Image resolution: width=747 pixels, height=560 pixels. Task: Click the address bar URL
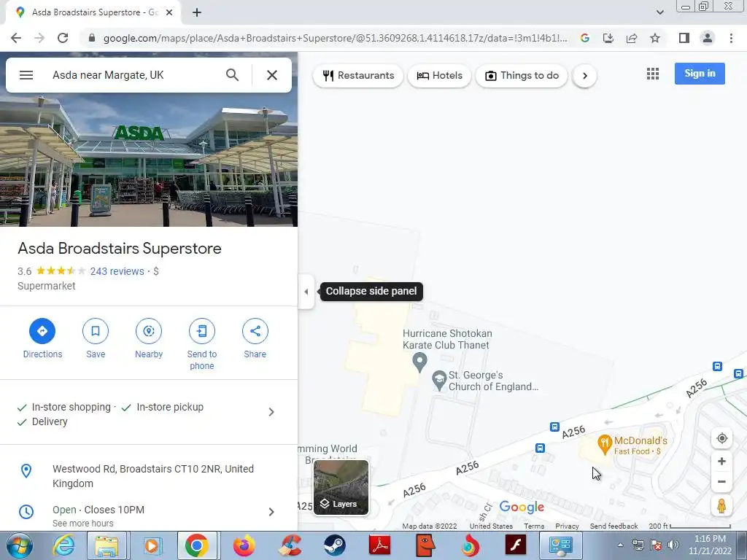335,38
